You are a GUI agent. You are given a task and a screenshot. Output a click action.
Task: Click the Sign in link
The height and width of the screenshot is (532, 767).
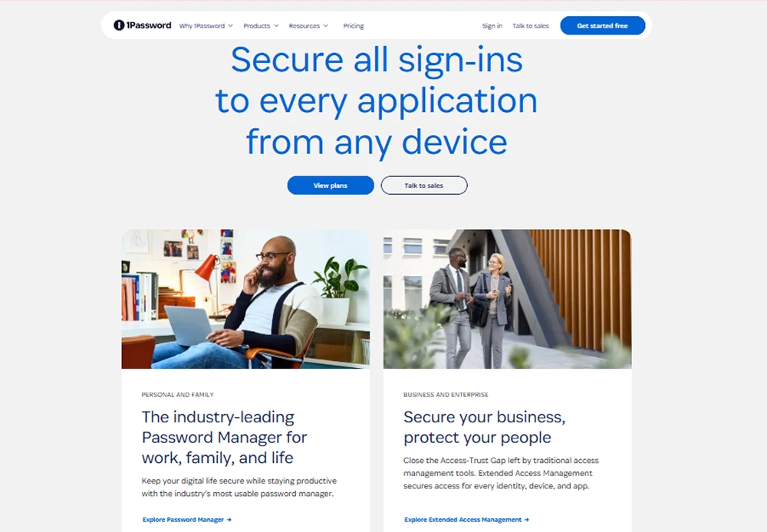(492, 26)
